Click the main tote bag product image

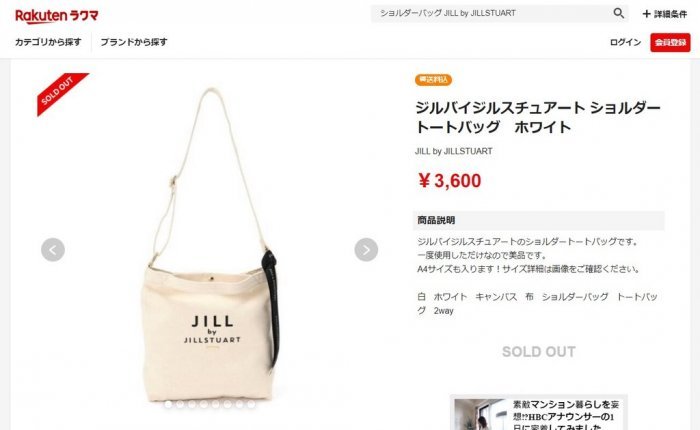[x=210, y=246]
